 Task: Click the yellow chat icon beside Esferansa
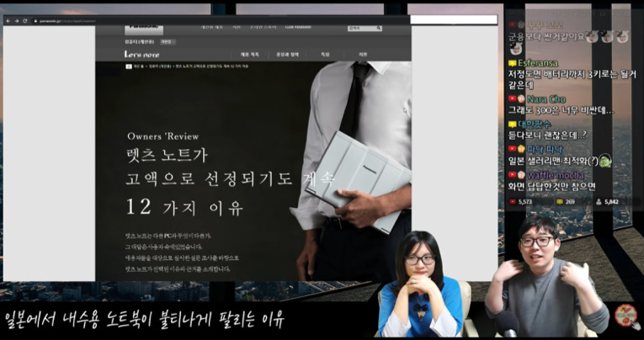click(512, 64)
